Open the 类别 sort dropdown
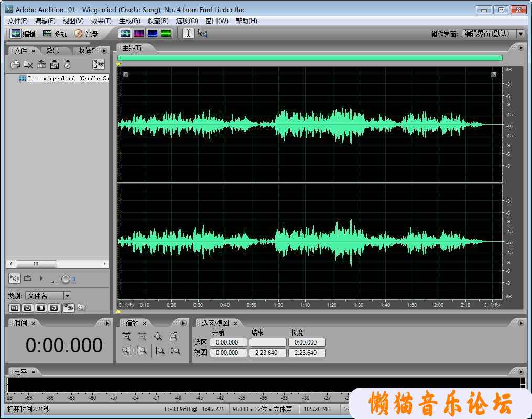 pos(67,296)
